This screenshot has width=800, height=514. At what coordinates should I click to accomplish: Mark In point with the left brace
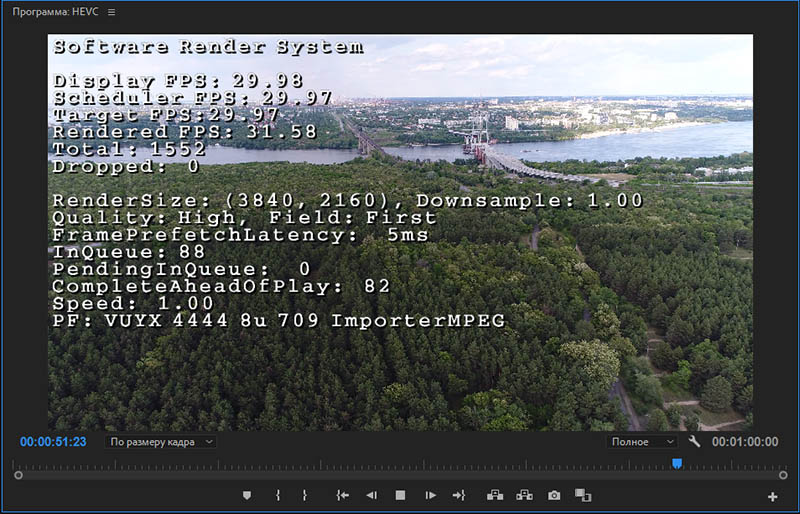[278, 495]
